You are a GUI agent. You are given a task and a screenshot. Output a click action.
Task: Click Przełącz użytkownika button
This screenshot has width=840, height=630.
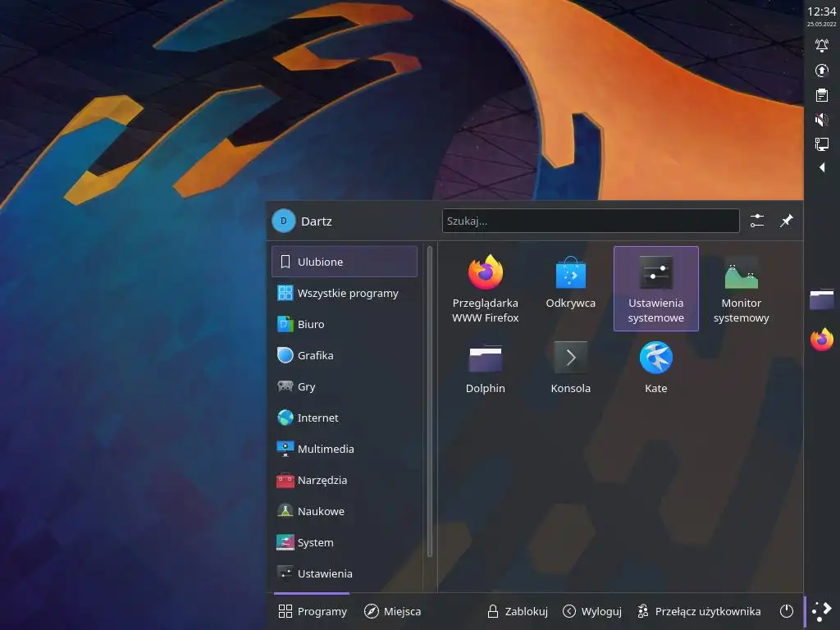(699, 611)
